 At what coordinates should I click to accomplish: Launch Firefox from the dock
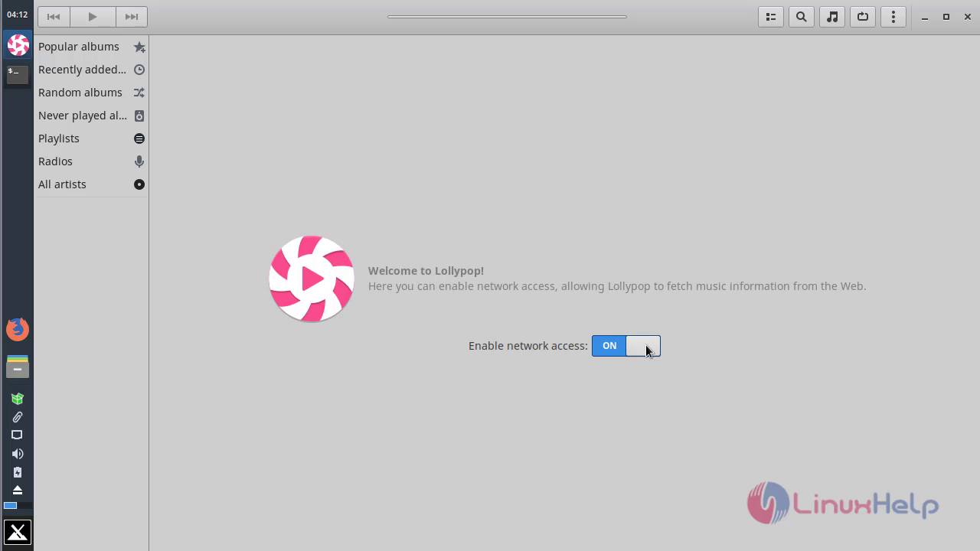(18, 330)
